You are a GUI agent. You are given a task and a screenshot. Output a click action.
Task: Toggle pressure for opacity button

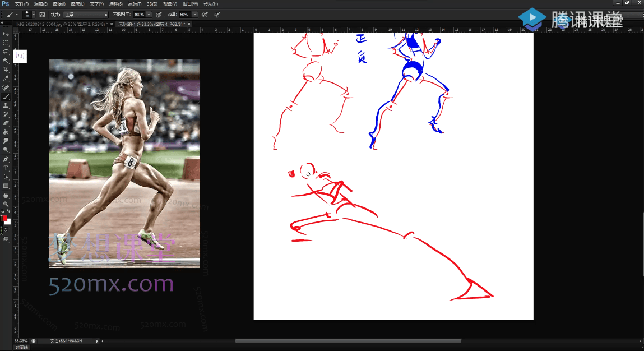click(159, 14)
